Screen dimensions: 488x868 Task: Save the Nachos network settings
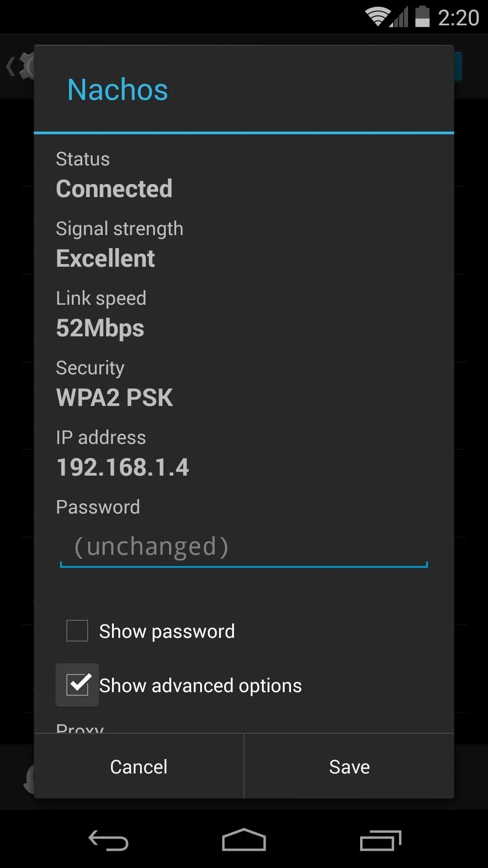click(349, 767)
